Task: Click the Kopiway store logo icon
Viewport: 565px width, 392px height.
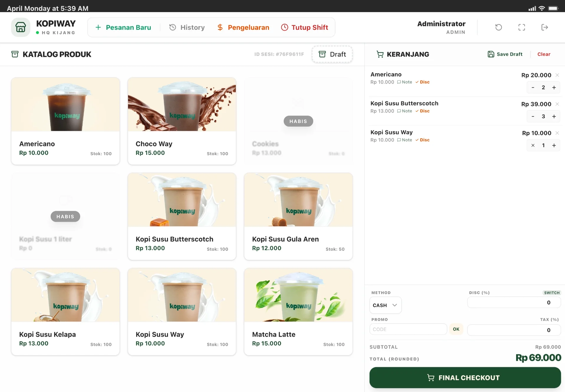Action: (x=21, y=27)
